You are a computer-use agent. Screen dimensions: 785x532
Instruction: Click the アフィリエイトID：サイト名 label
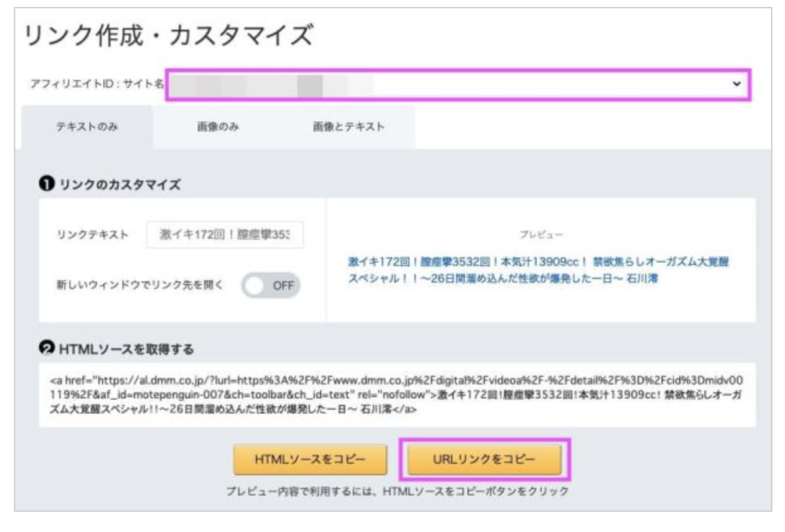click(x=92, y=85)
